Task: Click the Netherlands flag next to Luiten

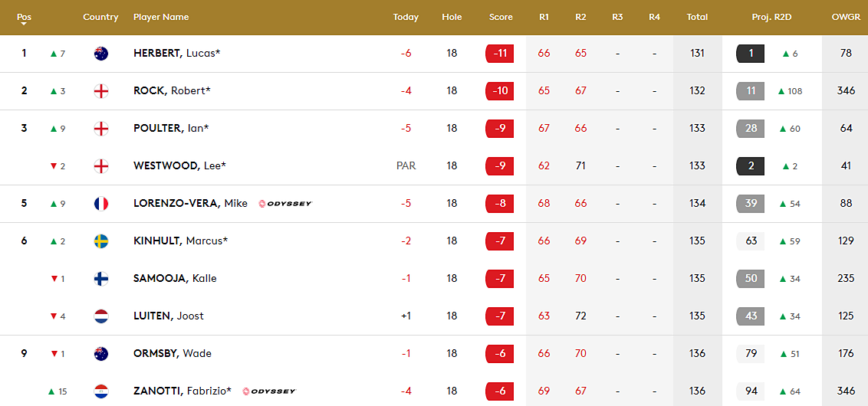Action: point(100,316)
